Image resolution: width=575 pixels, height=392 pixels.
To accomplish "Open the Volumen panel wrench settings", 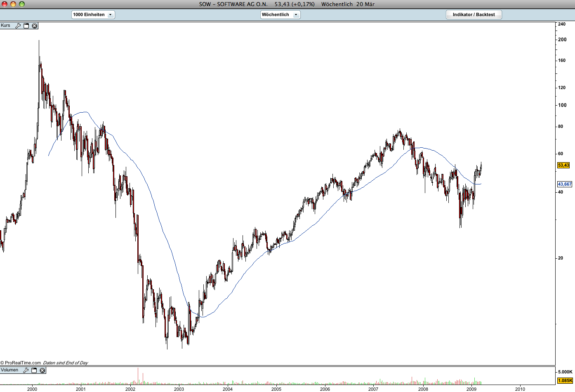I will 26,370.
